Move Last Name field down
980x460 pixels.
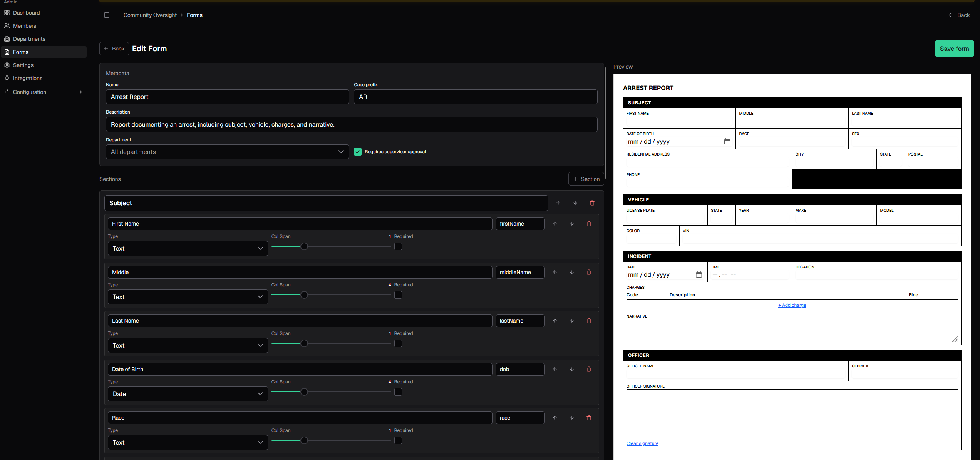pos(572,321)
